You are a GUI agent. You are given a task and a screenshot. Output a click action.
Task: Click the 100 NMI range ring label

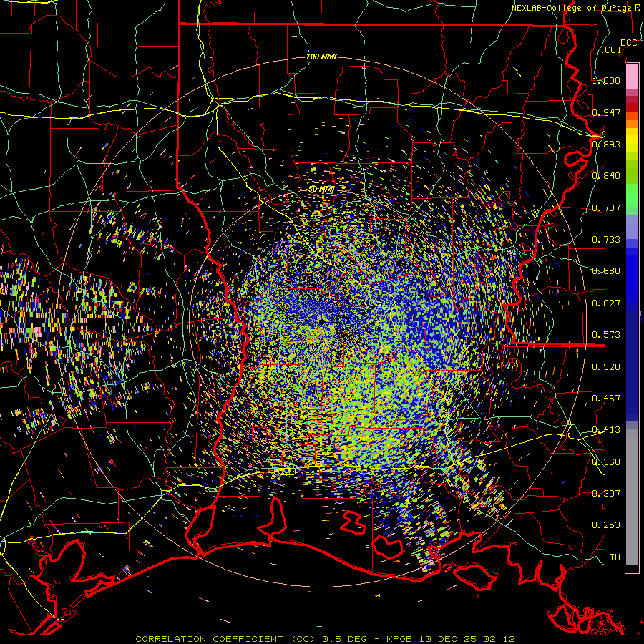click(x=321, y=57)
